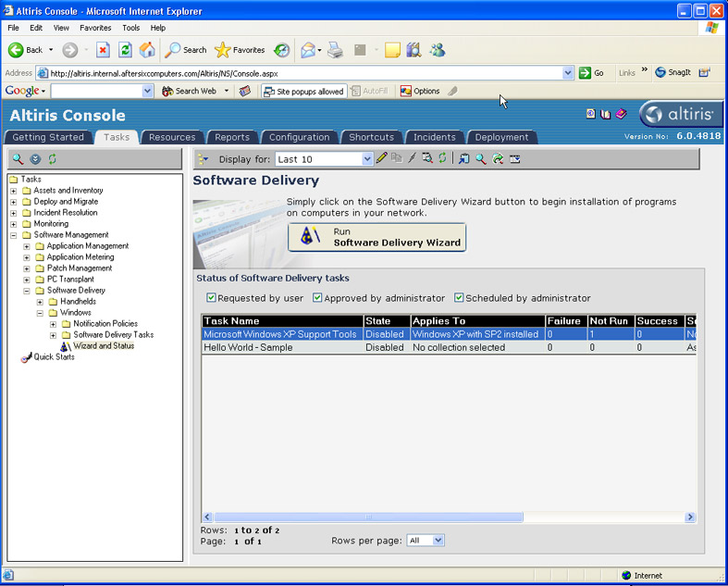Viewport: 728px width, 586px height.
Task: Expand the Patch Management folder
Action: [x=27, y=268]
